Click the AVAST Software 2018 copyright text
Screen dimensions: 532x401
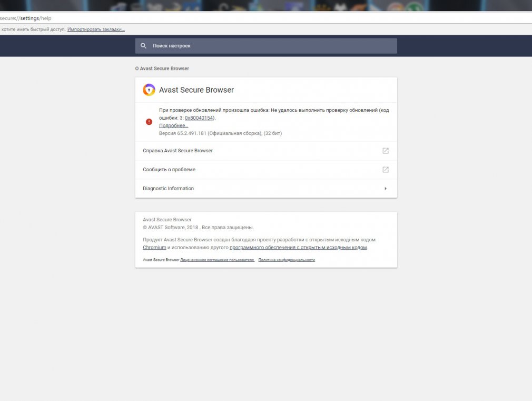[198, 228]
